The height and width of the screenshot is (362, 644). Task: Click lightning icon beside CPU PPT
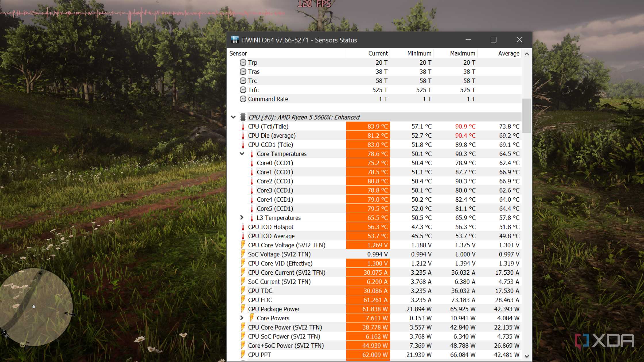243,355
